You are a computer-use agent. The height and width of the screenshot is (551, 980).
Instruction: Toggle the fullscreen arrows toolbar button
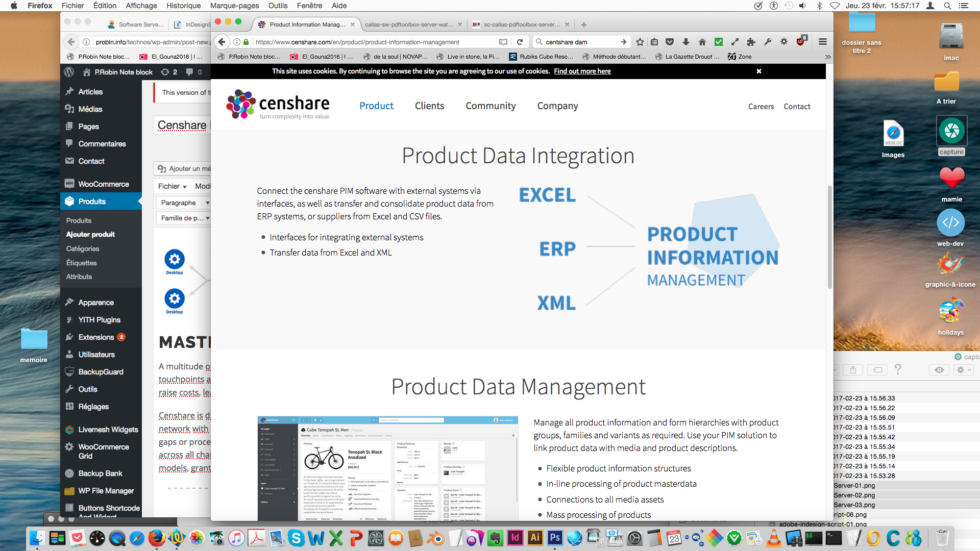point(735,42)
